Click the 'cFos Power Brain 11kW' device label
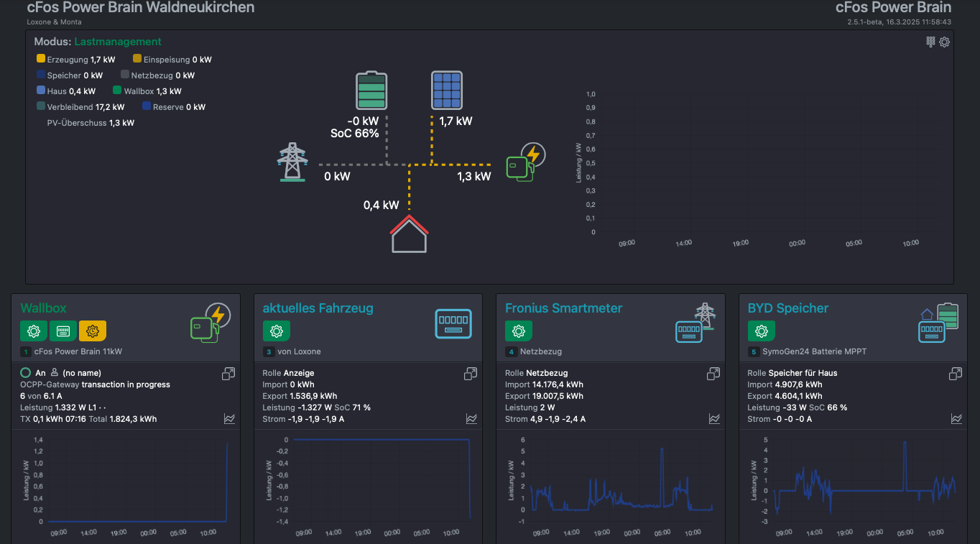The width and height of the screenshot is (980, 544). 78,352
